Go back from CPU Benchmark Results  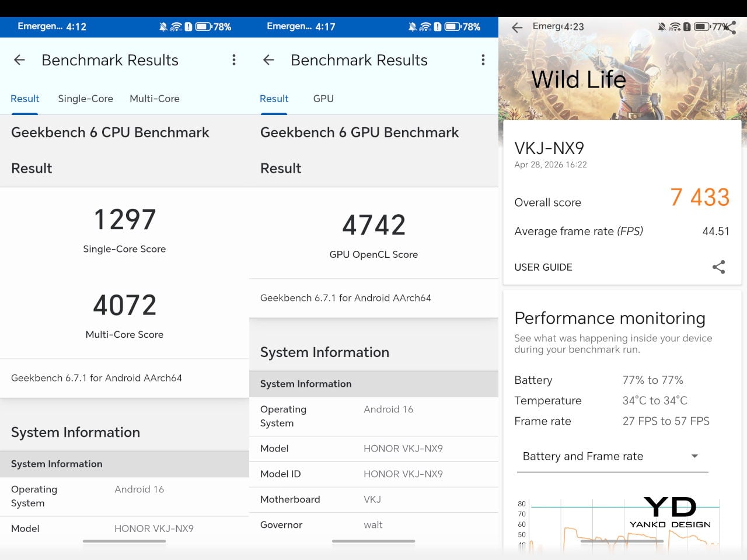click(x=19, y=60)
